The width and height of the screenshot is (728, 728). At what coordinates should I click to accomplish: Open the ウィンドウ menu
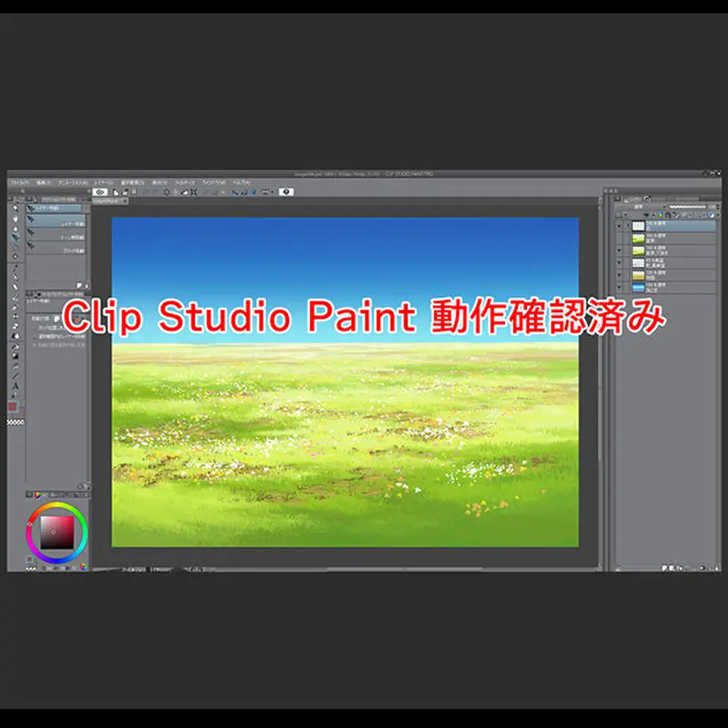[x=214, y=183]
